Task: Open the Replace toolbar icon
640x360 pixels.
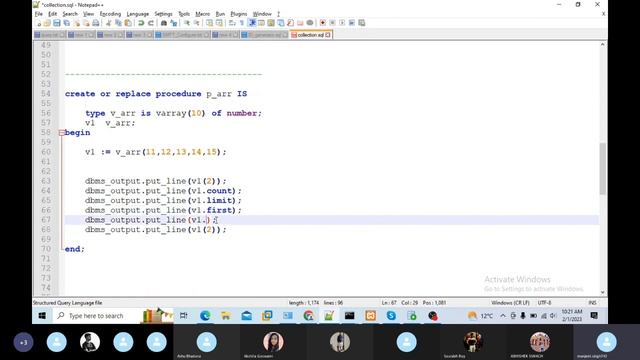Action: click(x=173, y=23)
